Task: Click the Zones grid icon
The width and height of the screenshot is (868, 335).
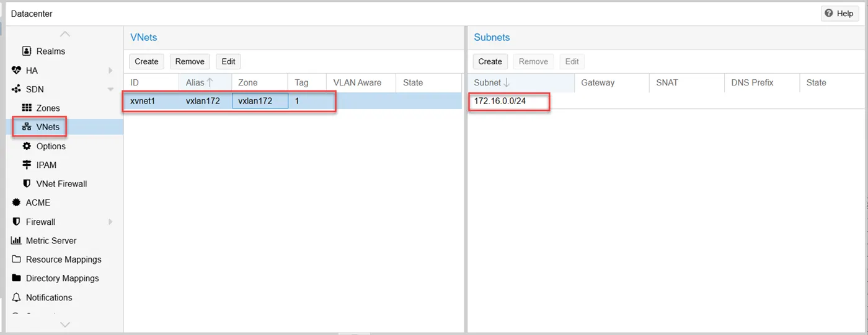Action: [27, 108]
